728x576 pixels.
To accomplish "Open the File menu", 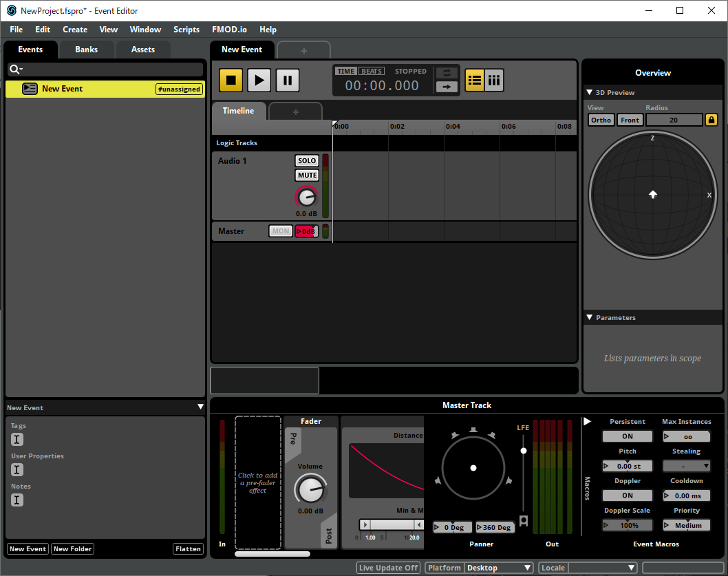I will click(17, 30).
